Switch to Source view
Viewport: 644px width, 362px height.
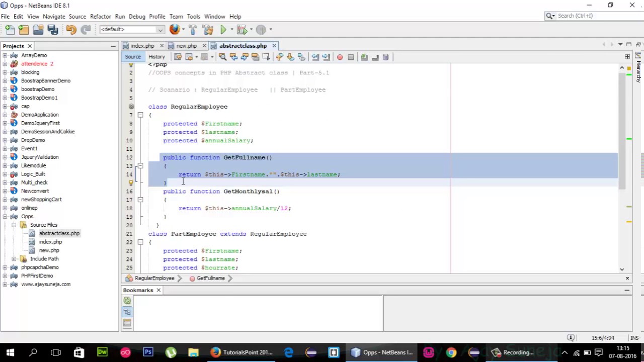[133, 57]
